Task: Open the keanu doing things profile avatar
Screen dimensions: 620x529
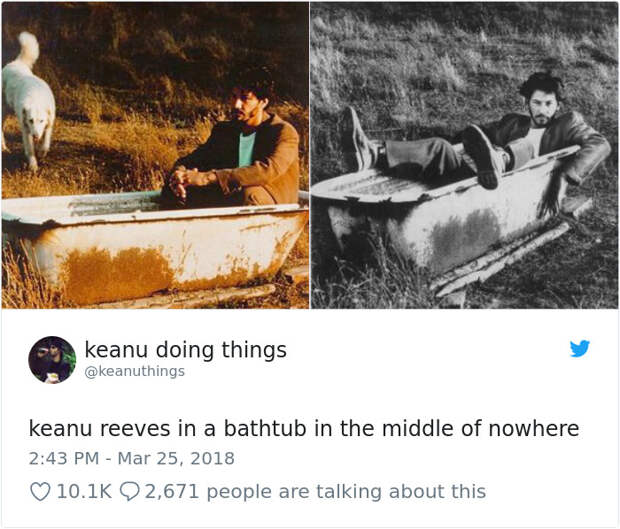Action: click(x=52, y=360)
